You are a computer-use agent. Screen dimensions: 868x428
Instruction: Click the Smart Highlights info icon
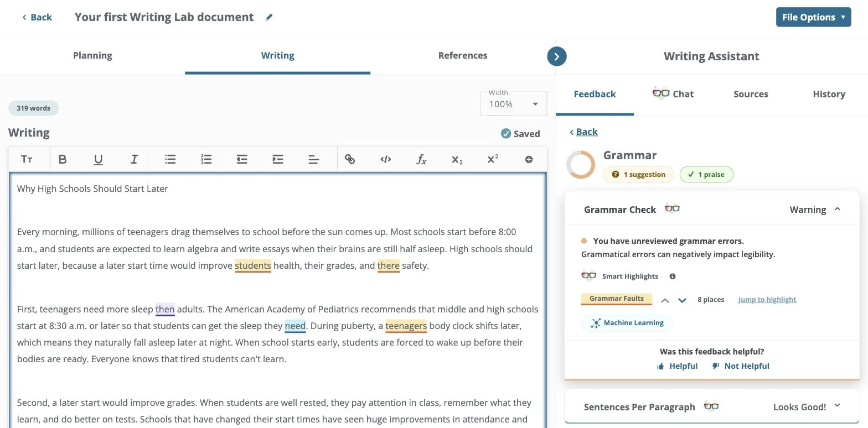click(x=673, y=276)
